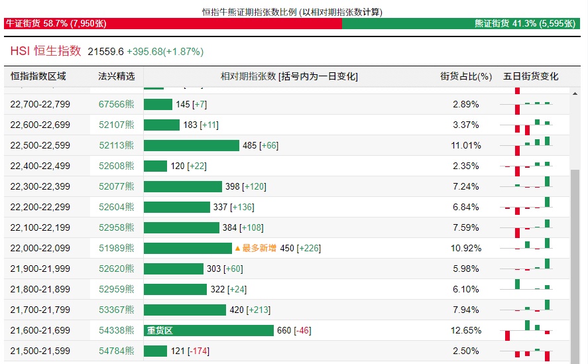Click the HSI 恒生指数 heading

coord(46,50)
